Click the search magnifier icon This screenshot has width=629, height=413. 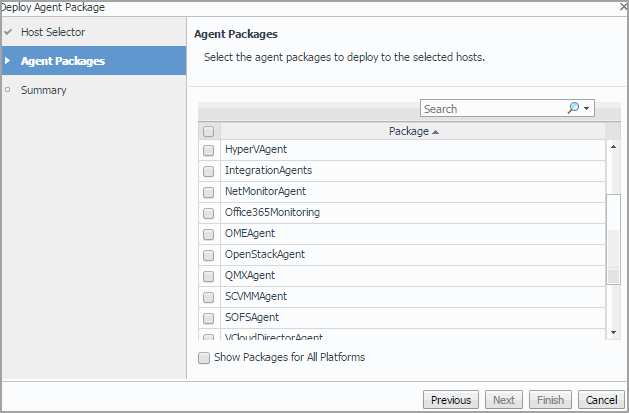pyautogui.click(x=573, y=108)
